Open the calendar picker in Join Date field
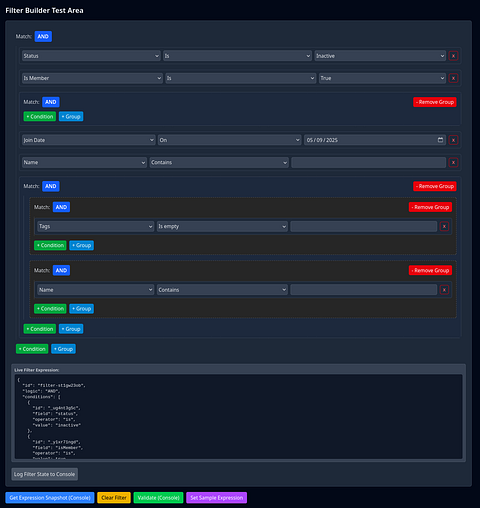 click(x=440, y=140)
